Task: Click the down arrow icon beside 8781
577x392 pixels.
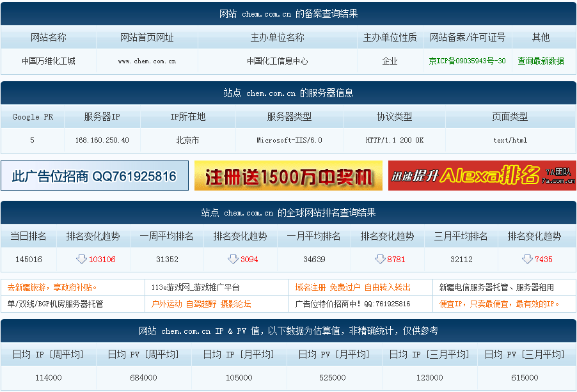Action: [380, 259]
